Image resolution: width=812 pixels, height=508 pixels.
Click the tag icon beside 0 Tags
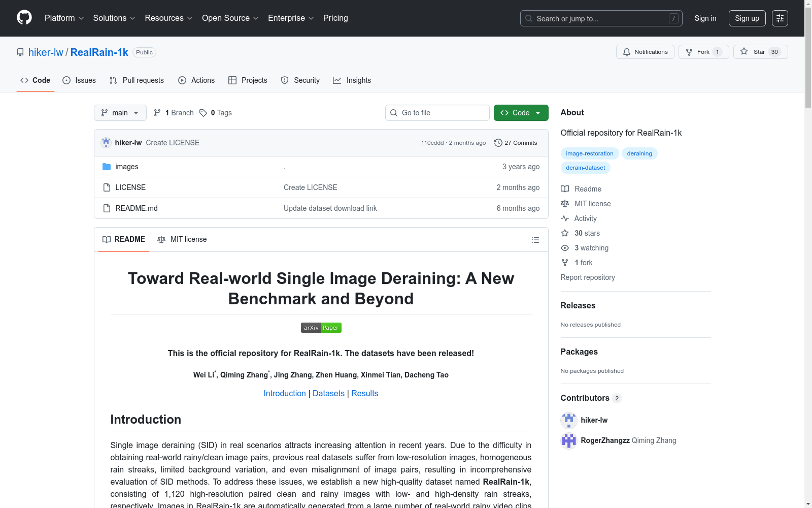point(203,113)
